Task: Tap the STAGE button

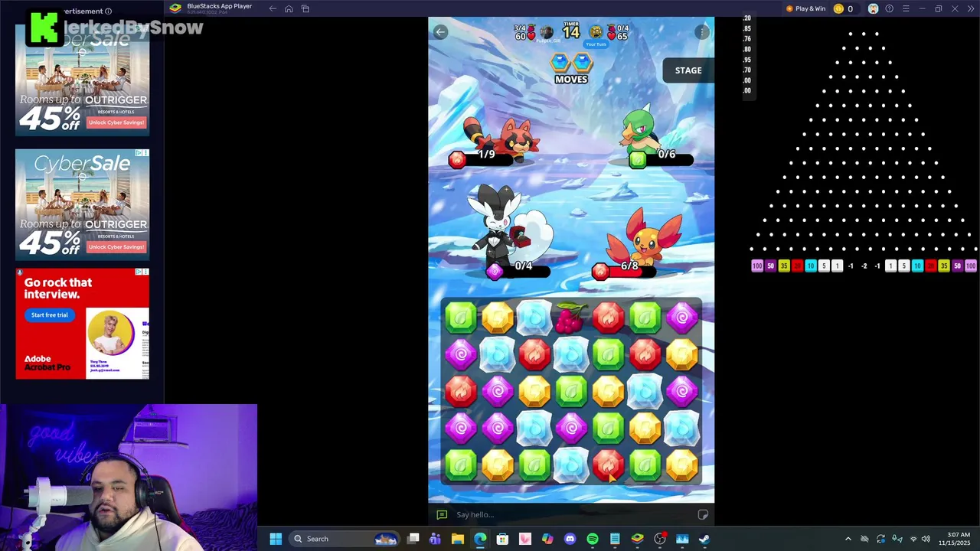Action: coord(688,70)
